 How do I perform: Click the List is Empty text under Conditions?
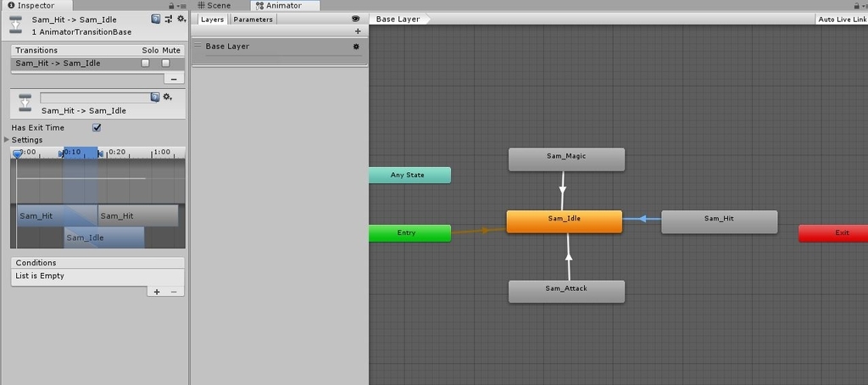[40, 276]
